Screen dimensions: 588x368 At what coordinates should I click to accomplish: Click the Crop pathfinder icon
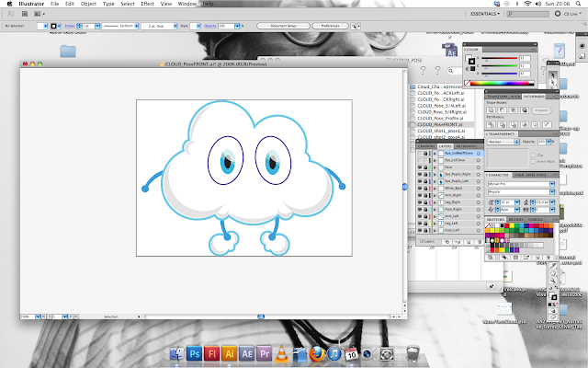click(525, 124)
